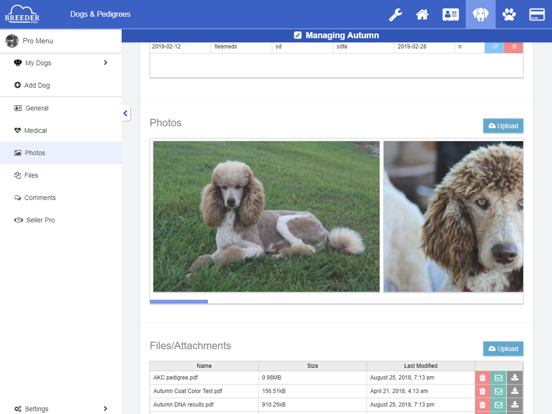Screen dimensions: 552x414
Task: Click the edit pencil icon beside Managing Autumn
Action: click(297, 35)
